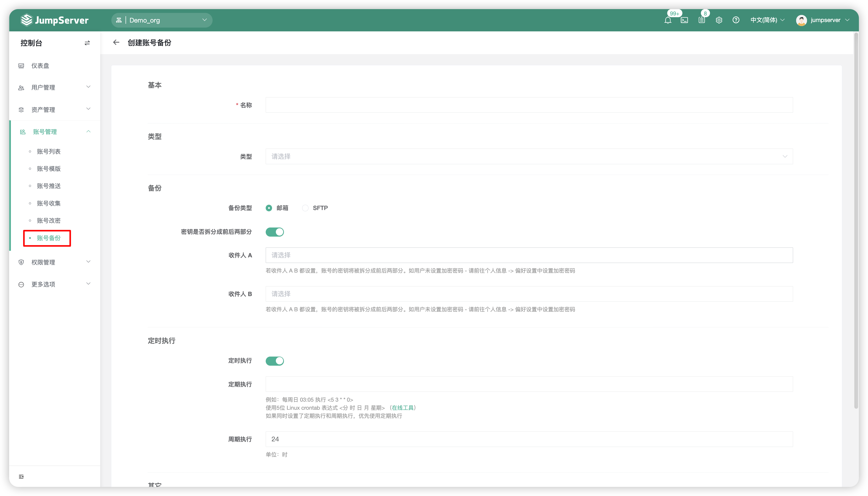Click the 更多选项 ellipsis icon
The height and width of the screenshot is (496, 868).
(x=21, y=284)
